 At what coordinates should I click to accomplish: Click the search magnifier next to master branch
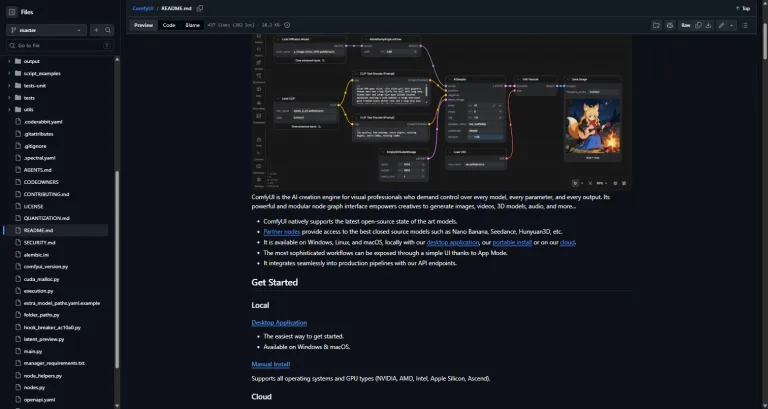point(108,30)
